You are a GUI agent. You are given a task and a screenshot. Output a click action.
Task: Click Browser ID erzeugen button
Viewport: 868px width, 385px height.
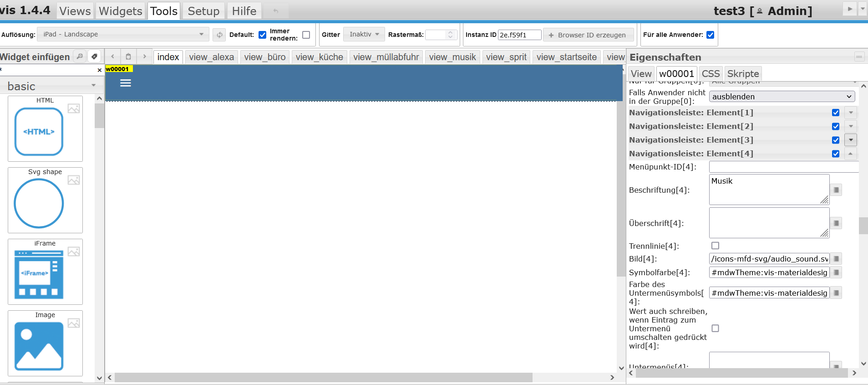click(x=588, y=35)
